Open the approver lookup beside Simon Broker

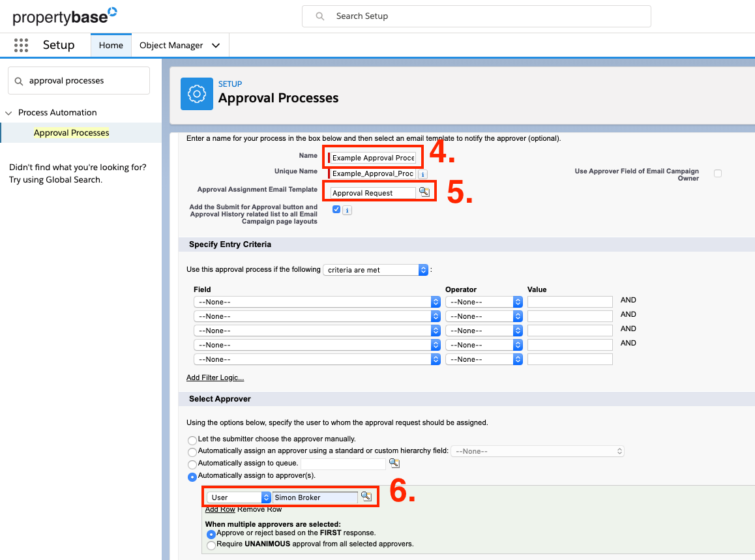point(366,495)
